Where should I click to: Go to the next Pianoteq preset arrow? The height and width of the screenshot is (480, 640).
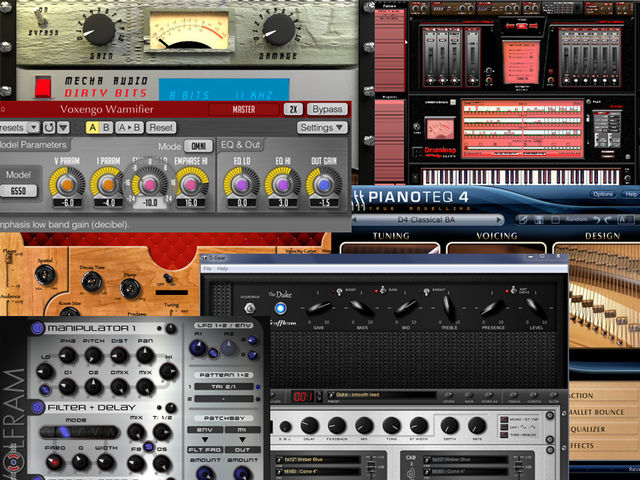tap(499, 220)
